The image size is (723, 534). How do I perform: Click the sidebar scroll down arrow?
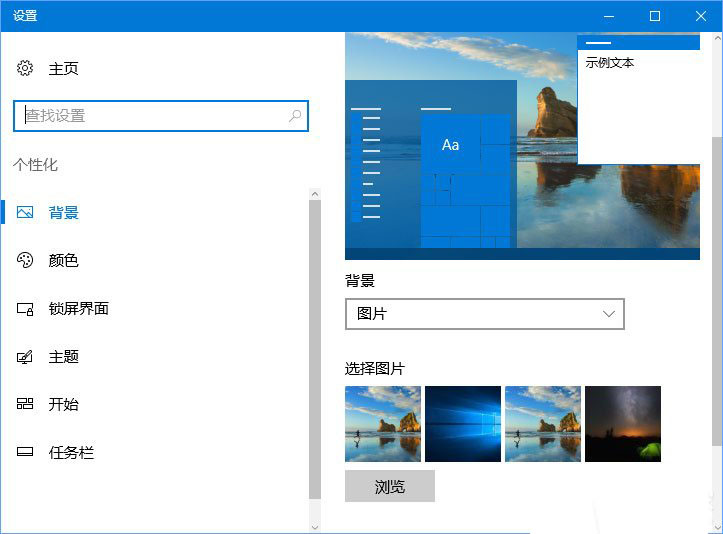point(315,526)
